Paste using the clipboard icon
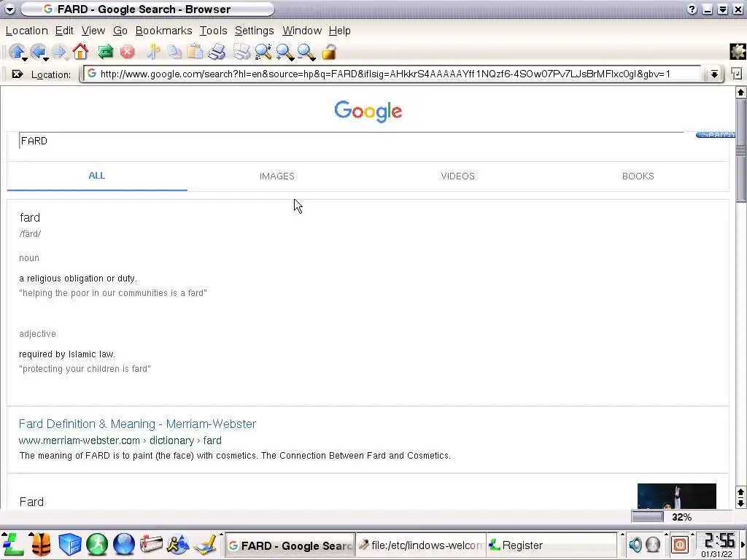The image size is (747, 560). (195, 52)
